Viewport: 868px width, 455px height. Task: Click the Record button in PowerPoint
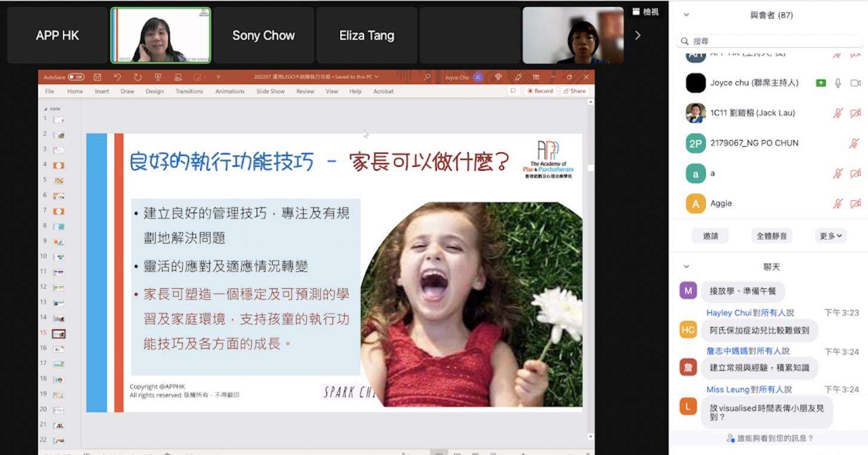[540, 91]
